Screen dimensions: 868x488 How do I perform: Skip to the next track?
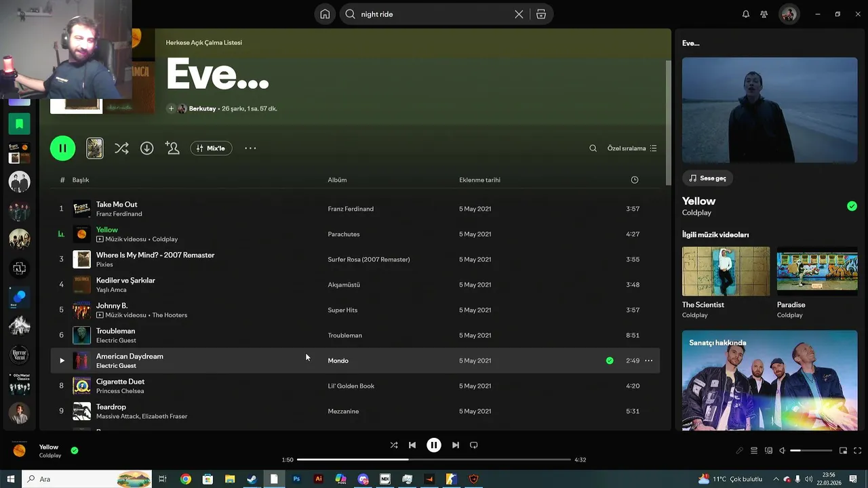(x=456, y=445)
